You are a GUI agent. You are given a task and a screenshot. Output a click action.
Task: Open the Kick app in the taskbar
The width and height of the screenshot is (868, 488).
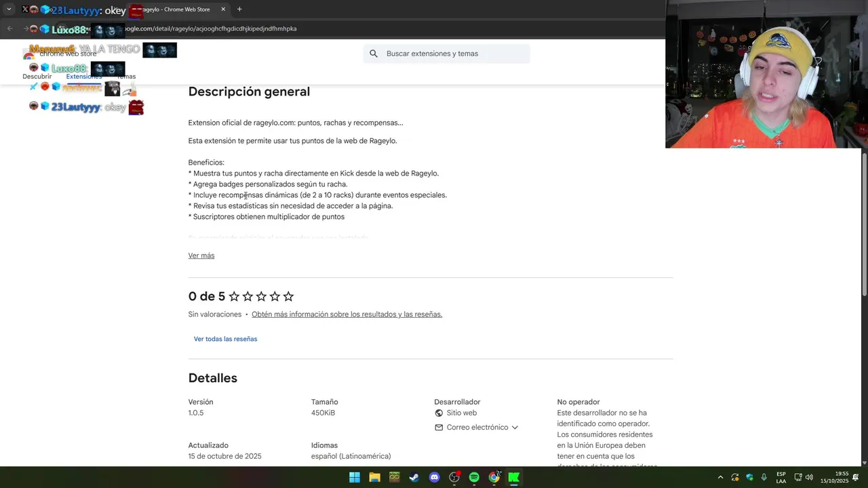[514, 477]
